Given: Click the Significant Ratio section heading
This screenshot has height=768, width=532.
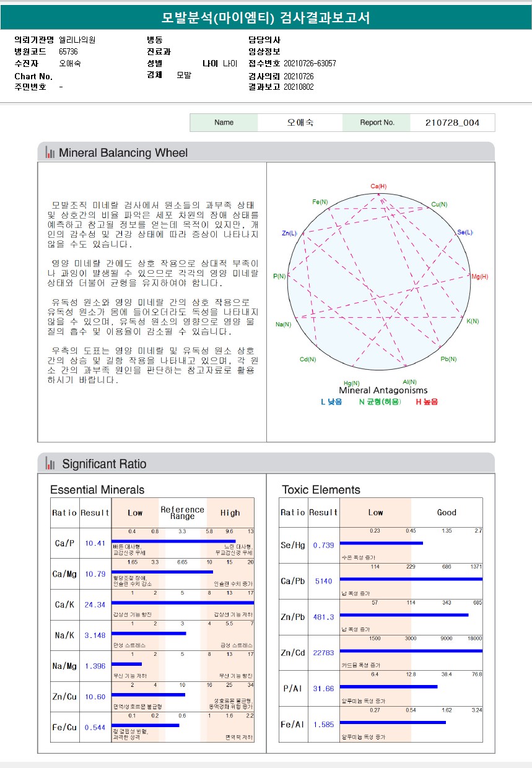Looking at the screenshot, I should click(x=104, y=463).
